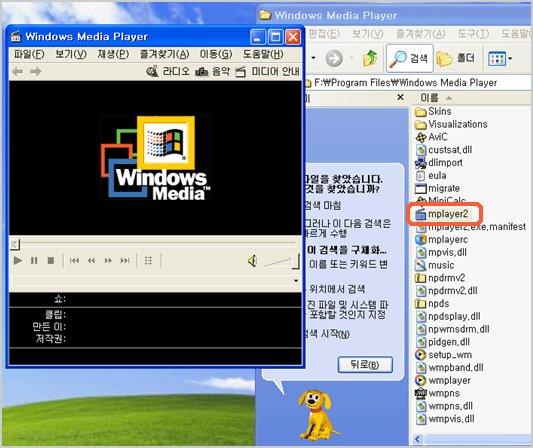The image size is (533, 448).
Task: Click the Up folder icon in Explorer
Action: pyautogui.click(x=370, y=58)
